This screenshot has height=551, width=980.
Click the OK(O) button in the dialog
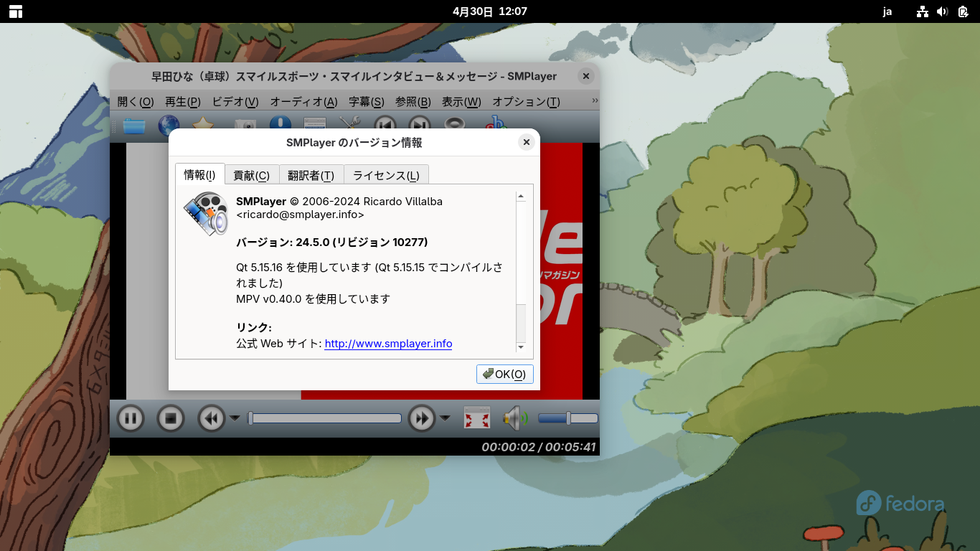tap(505, 374)
